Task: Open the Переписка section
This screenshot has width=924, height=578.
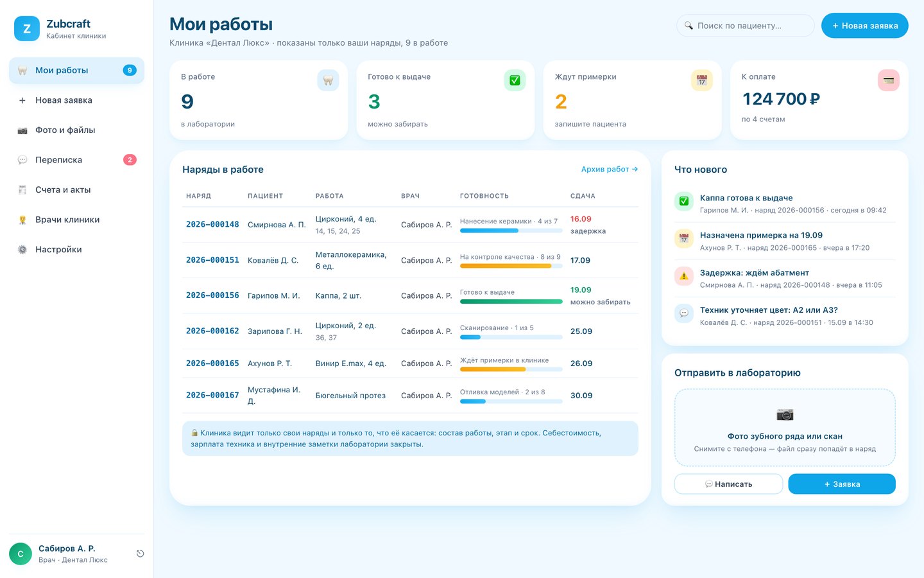Action: pyautogui.click(x=76, y=160)
